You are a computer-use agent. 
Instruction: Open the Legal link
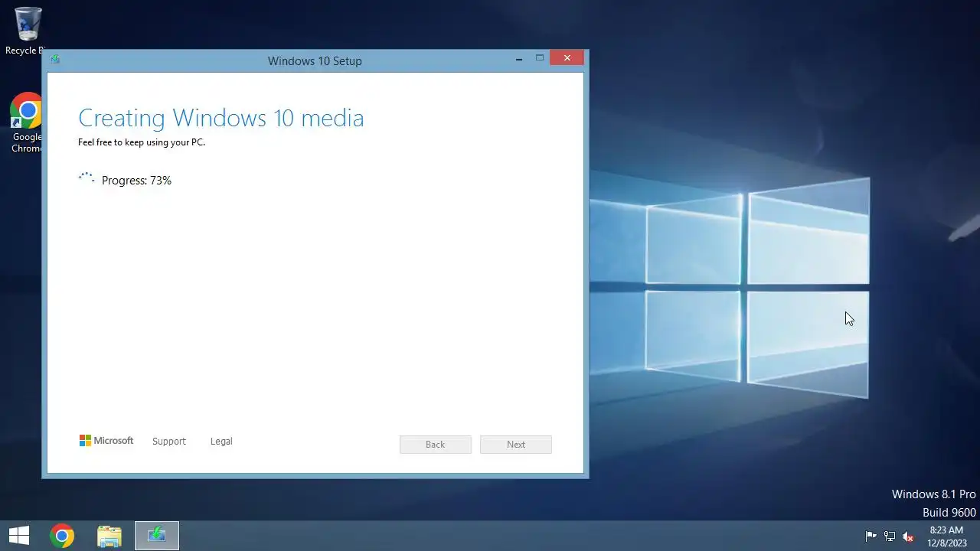click(x=221, y=442)
